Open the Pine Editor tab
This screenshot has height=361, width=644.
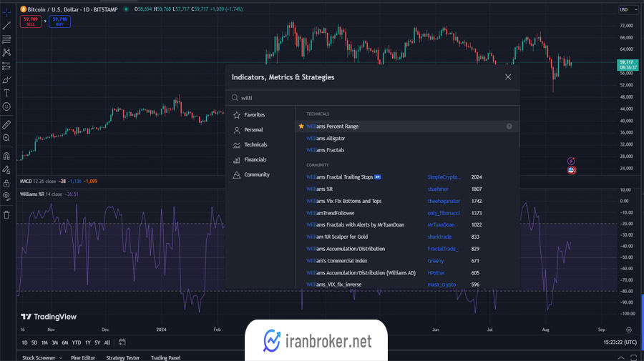83,357
